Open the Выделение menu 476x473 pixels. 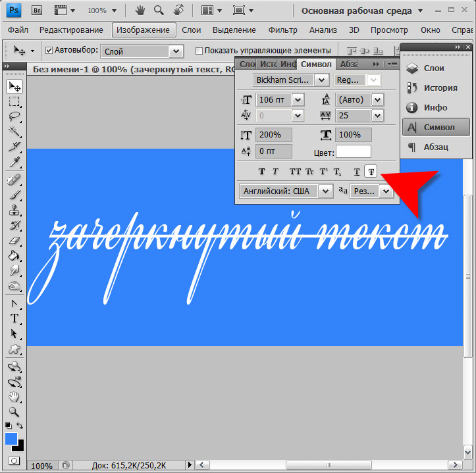tap(234, 30)
